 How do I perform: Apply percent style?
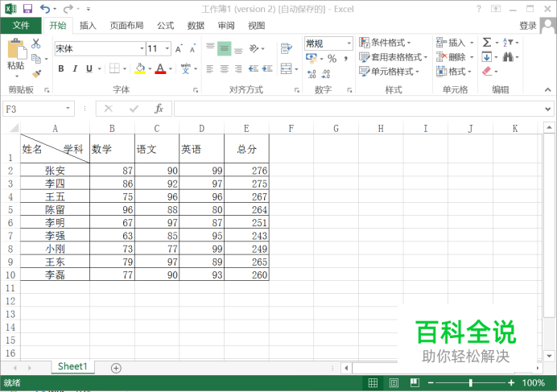(332, 58)
